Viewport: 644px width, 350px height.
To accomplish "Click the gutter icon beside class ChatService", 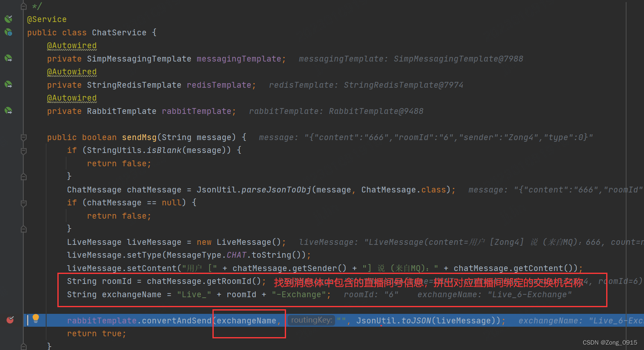I will [8, 32].
